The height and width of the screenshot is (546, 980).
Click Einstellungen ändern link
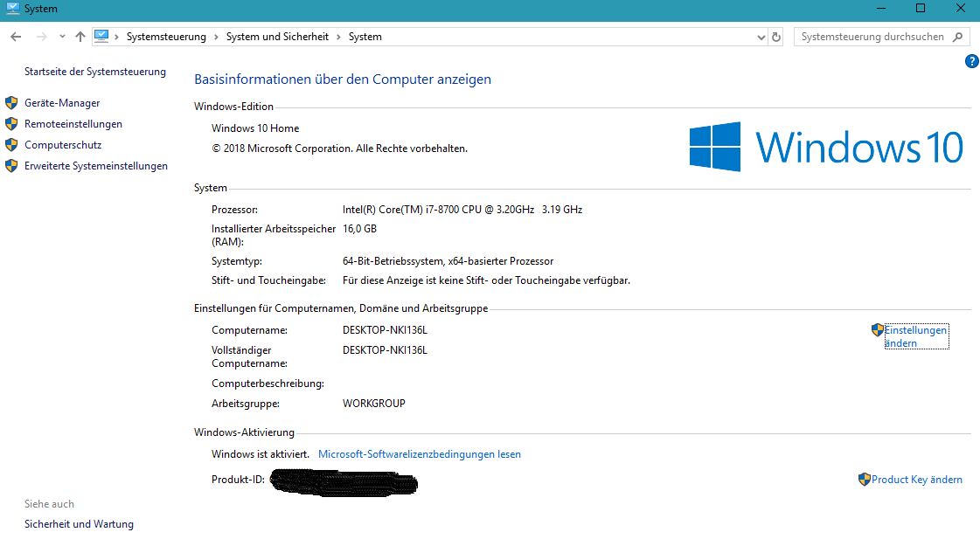(x=916, y=336)
